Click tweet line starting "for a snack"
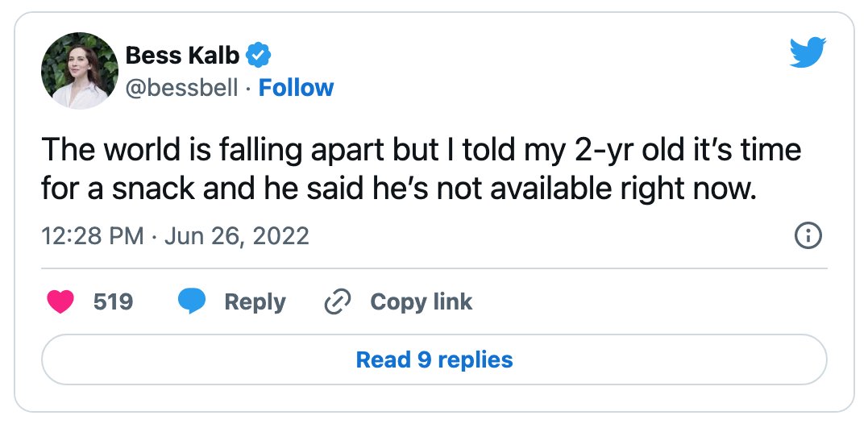 point(399,190)
